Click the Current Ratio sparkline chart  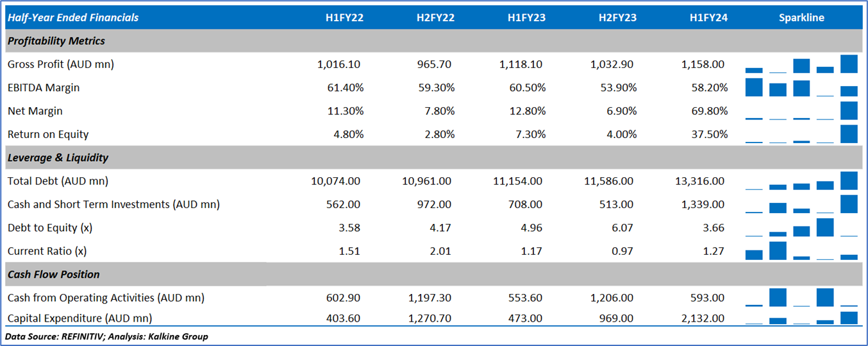coord(801,251)
